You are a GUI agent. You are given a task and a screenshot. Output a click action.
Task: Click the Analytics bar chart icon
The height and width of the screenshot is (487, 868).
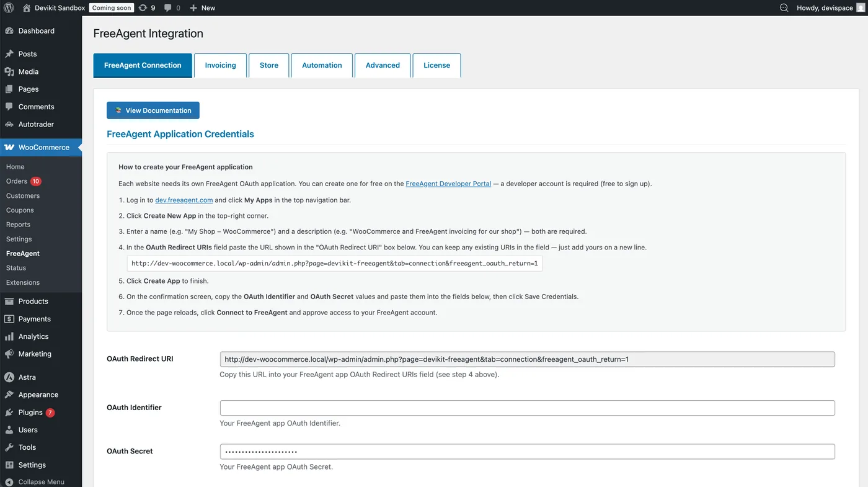pyautogui.click(x=9, y=336)
